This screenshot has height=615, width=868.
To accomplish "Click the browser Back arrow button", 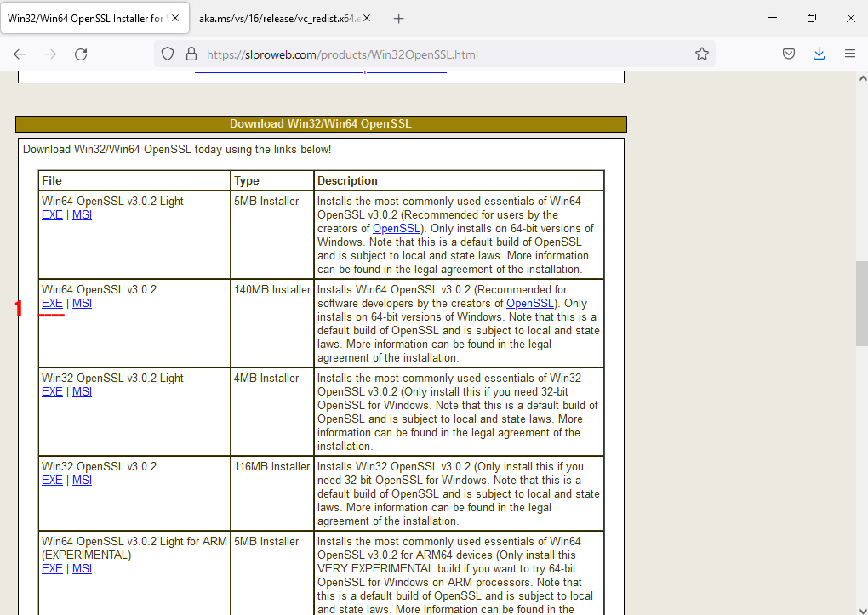I will click(20, 54).
